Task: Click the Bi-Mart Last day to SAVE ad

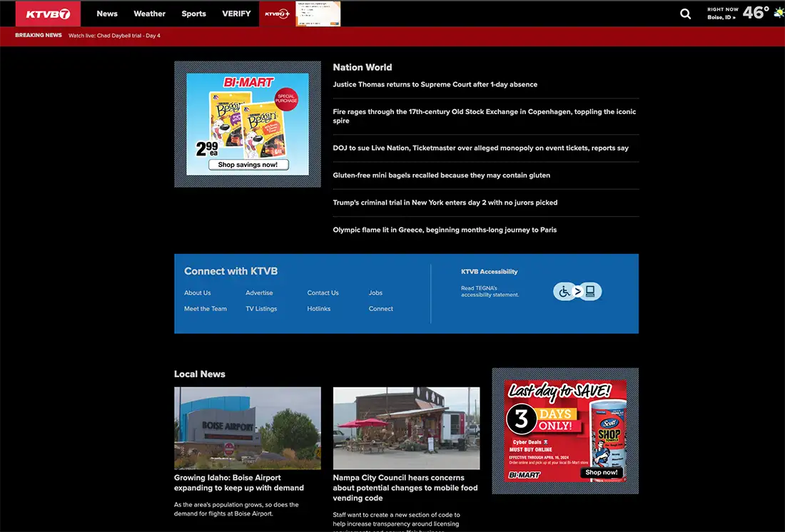Action: click(565, 431)
